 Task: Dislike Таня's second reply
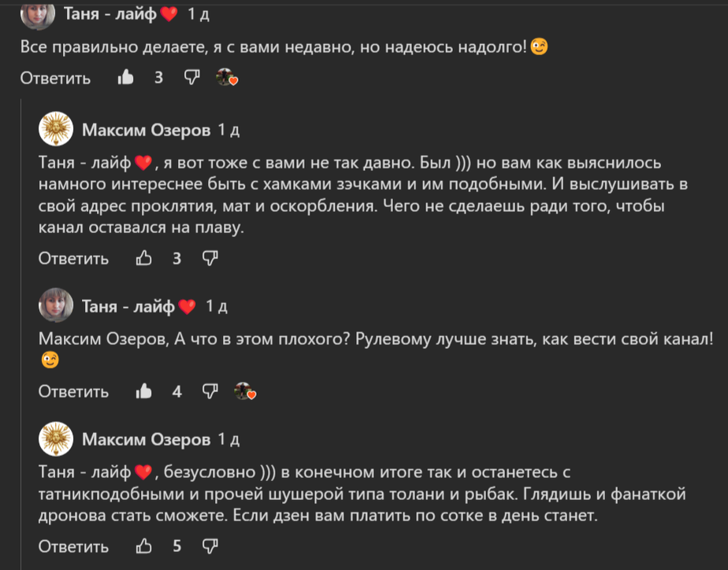coord(208,390)
